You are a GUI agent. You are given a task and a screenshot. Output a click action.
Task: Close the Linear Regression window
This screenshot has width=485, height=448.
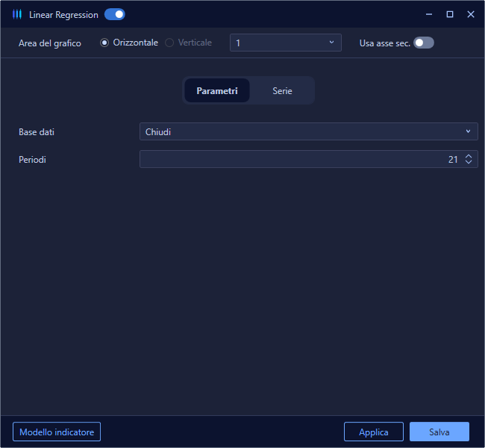(471, 14)
